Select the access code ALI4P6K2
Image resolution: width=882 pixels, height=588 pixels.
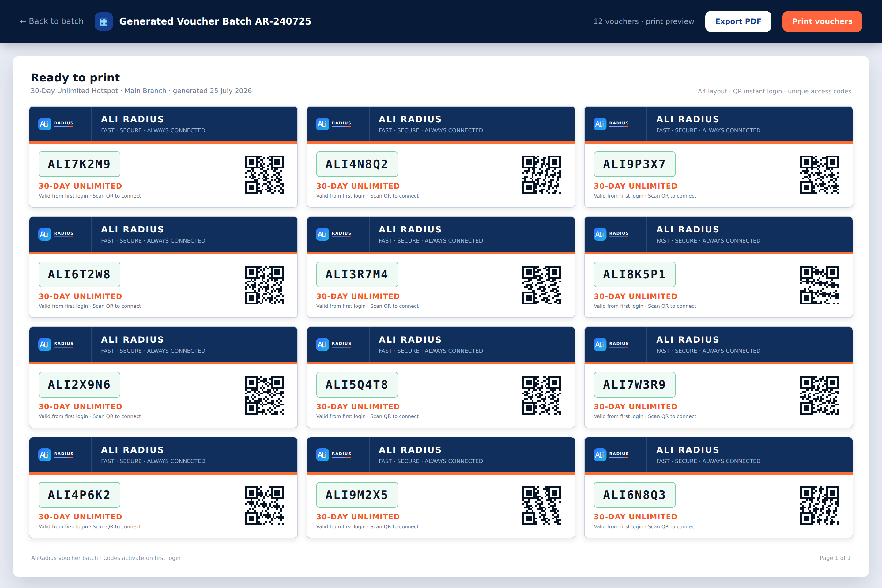pyautogui.click(x=79, y=495)
